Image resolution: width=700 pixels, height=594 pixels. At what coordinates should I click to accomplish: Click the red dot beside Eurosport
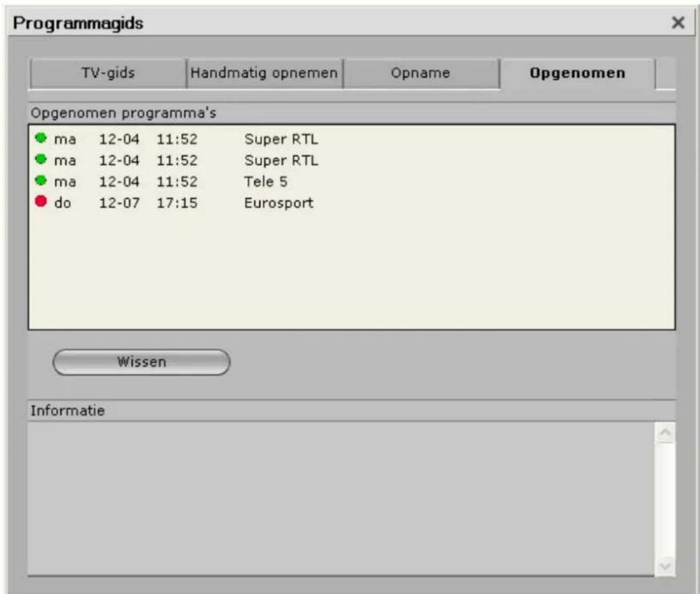pyautogui.click(x=41, y=201)
